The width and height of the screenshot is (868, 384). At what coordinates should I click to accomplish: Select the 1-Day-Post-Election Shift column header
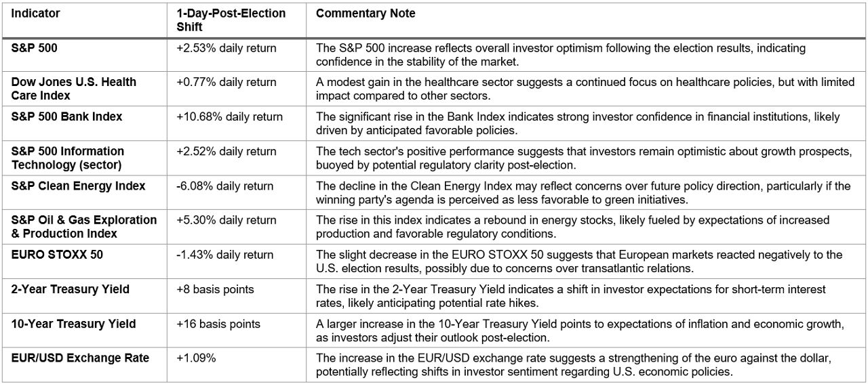231,20
